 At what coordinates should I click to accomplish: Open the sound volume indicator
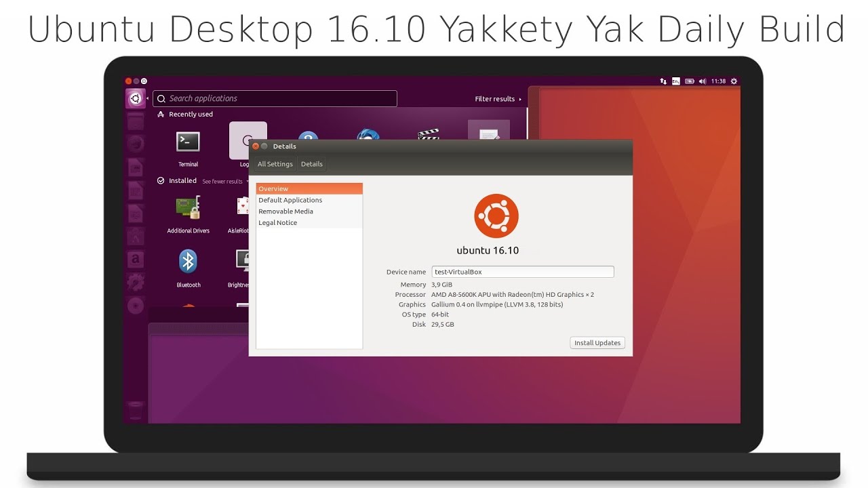[703, 81]
